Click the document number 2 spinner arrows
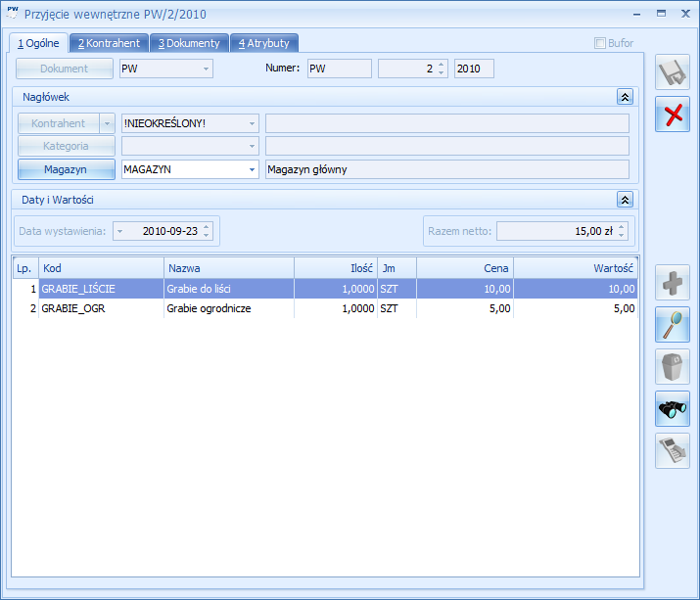The height and width of the screenshot is (600, 700). pos(441,69)
